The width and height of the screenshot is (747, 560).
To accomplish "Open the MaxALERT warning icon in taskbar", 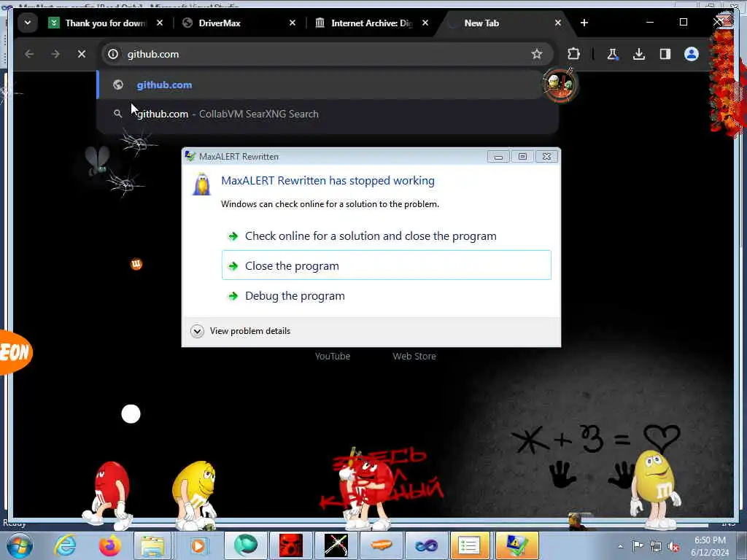I will tap(516, 545).
